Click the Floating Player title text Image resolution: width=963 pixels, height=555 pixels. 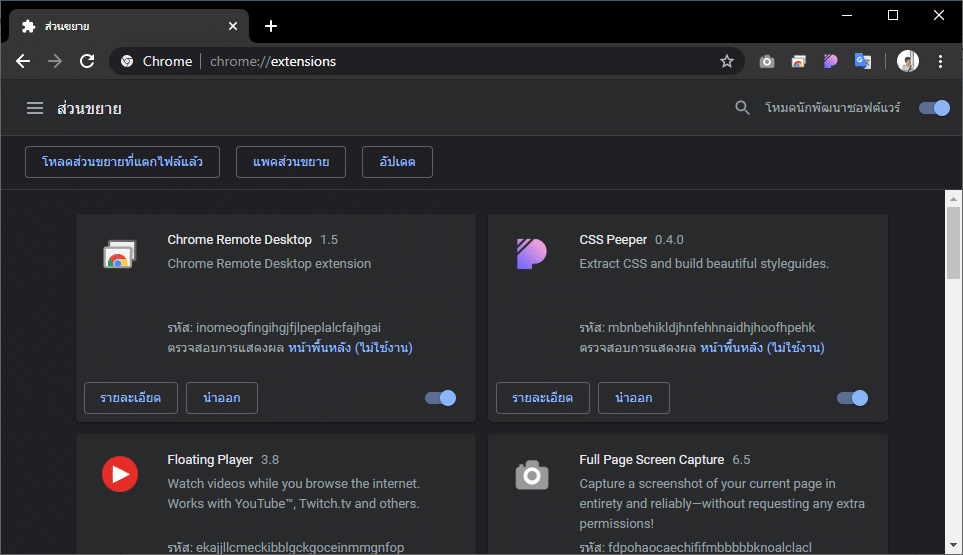210,460
